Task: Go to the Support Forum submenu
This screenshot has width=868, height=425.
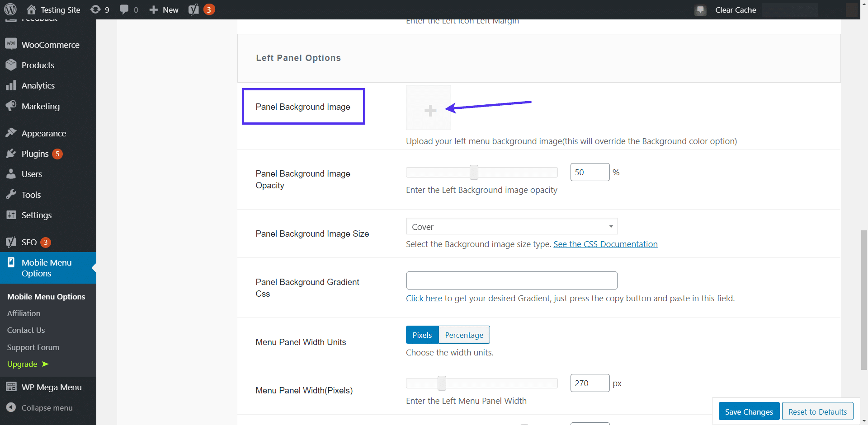Action: (33, 347)
